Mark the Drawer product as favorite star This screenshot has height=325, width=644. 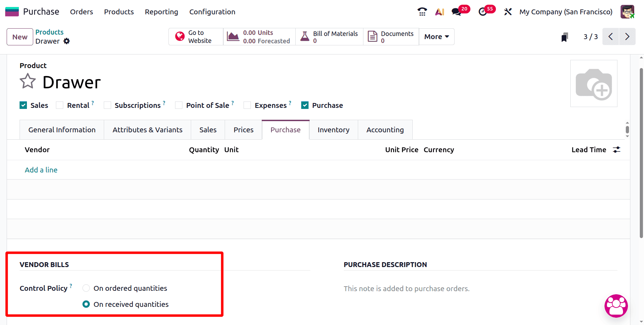(x=27, y=81)
